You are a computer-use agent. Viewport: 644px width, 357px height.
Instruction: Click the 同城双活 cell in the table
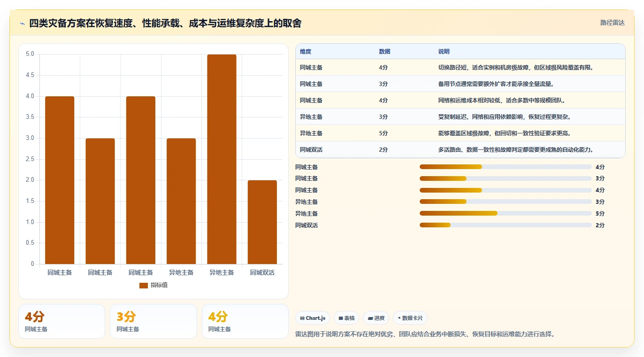(311, 150)
